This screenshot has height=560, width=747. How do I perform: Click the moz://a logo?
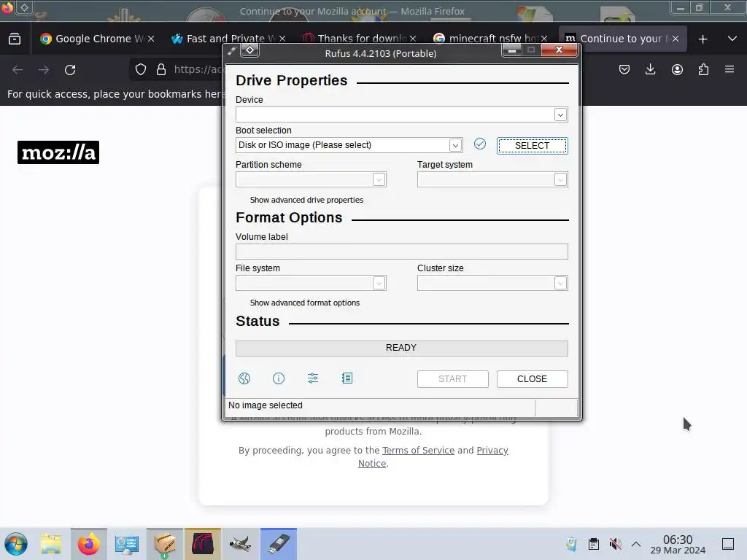coord(58,152)
